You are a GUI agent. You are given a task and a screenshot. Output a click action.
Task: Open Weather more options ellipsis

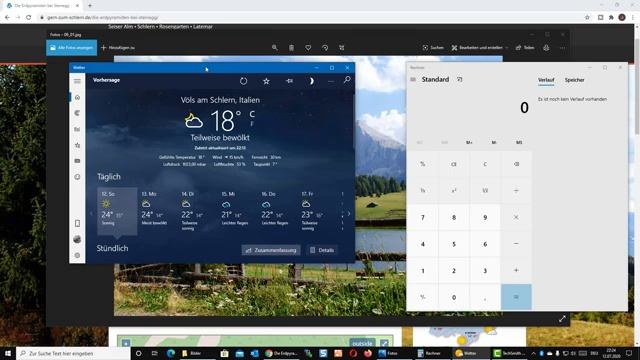pos(331,81)
